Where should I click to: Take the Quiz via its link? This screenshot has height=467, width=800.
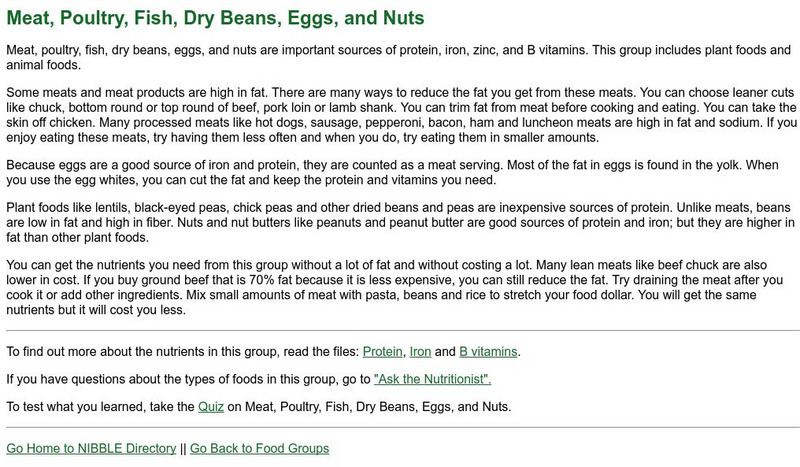coord(212,407)
